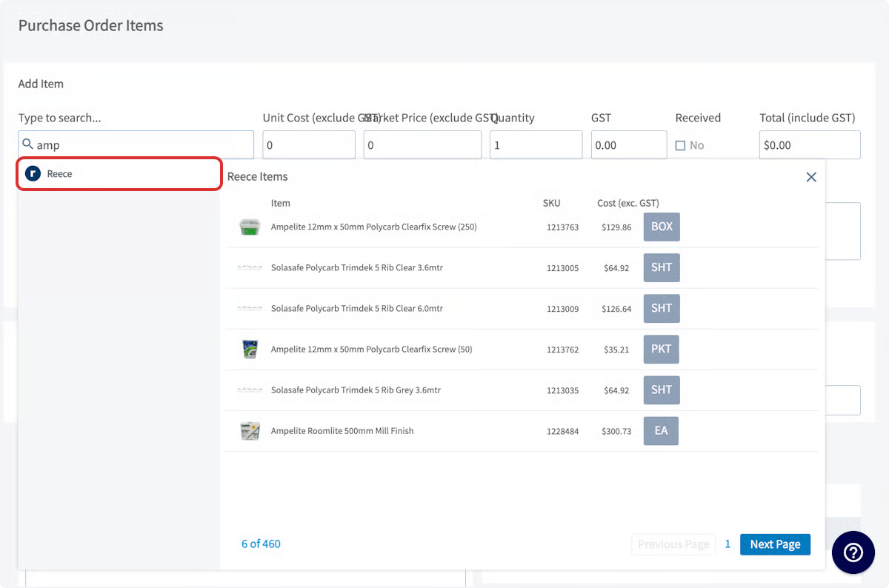Open thumbnail of Trimdek Rib Grey 3.6mtr

(250, 390)
